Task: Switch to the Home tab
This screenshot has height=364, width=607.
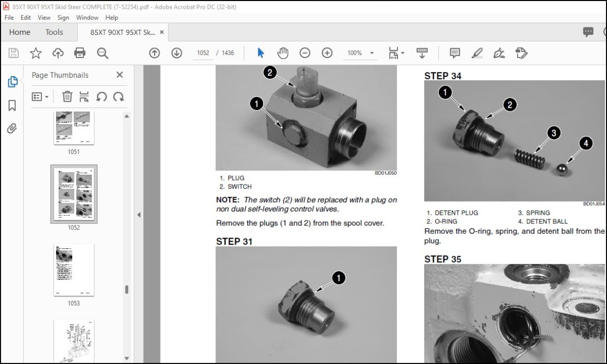Action: coord(20,32)
